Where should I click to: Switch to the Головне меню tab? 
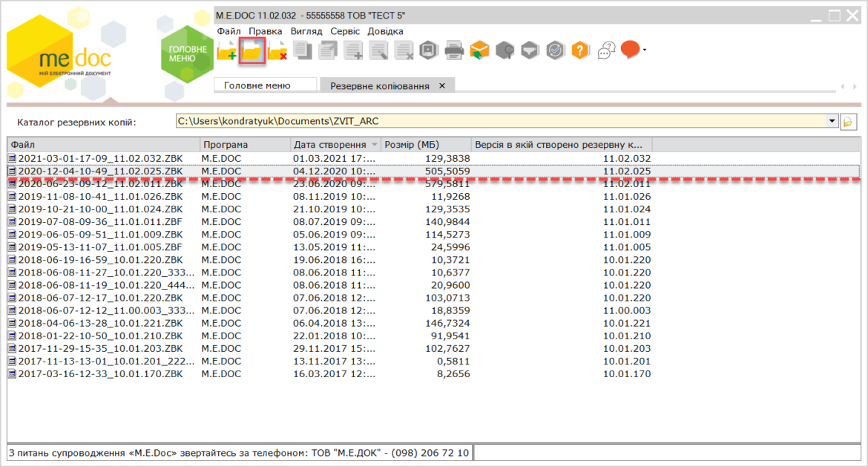click(265, 85)
